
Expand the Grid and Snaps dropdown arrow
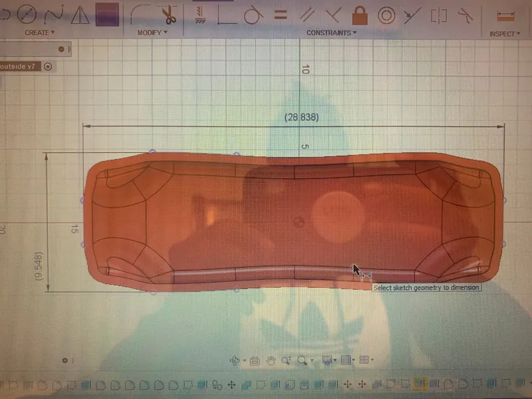pos(354,360)
